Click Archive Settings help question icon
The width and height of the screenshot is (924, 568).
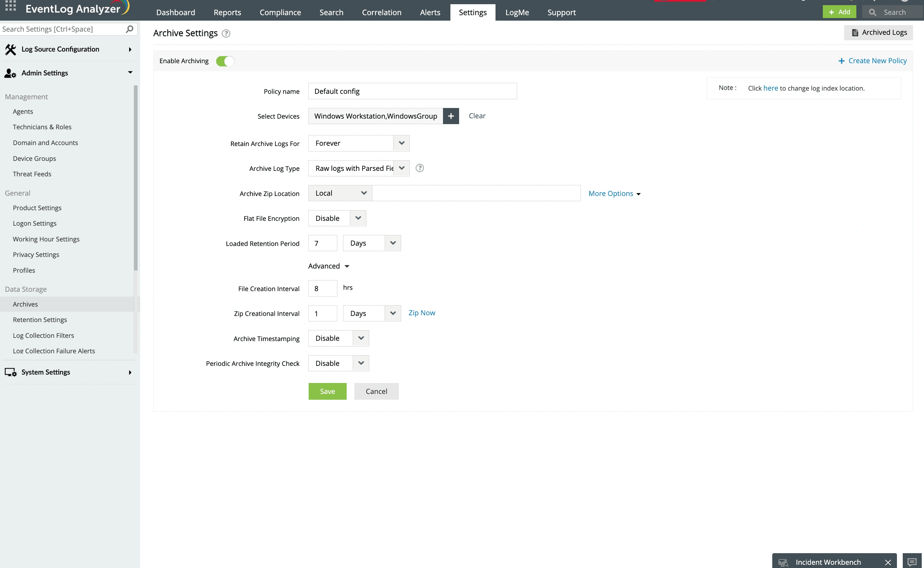226,34
